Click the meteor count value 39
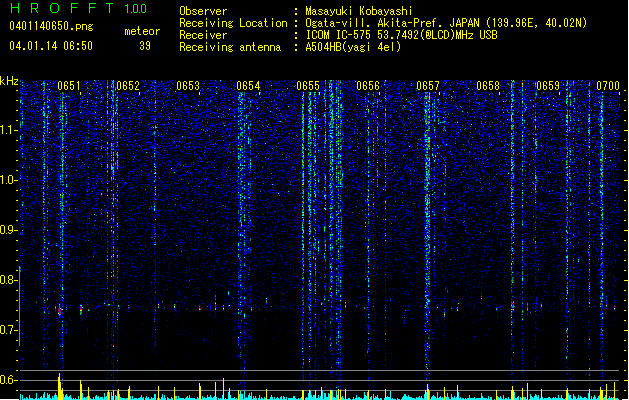 click(x=145, y=46)
